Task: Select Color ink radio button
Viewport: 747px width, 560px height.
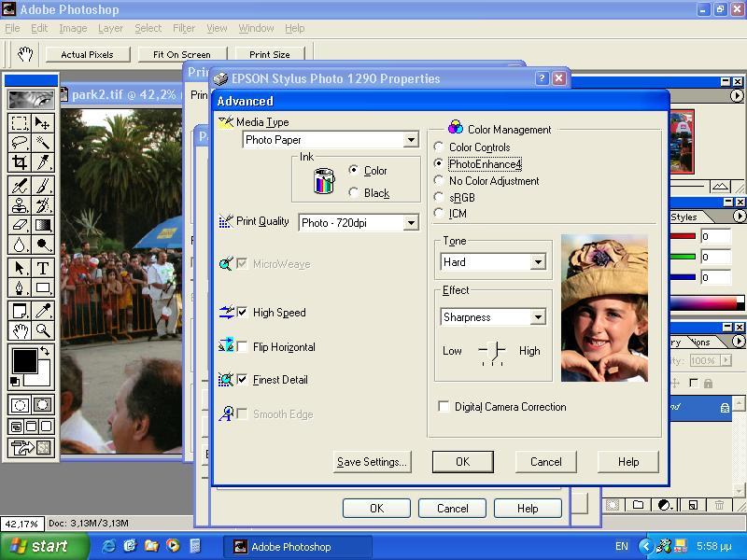Action: point(354,170)
